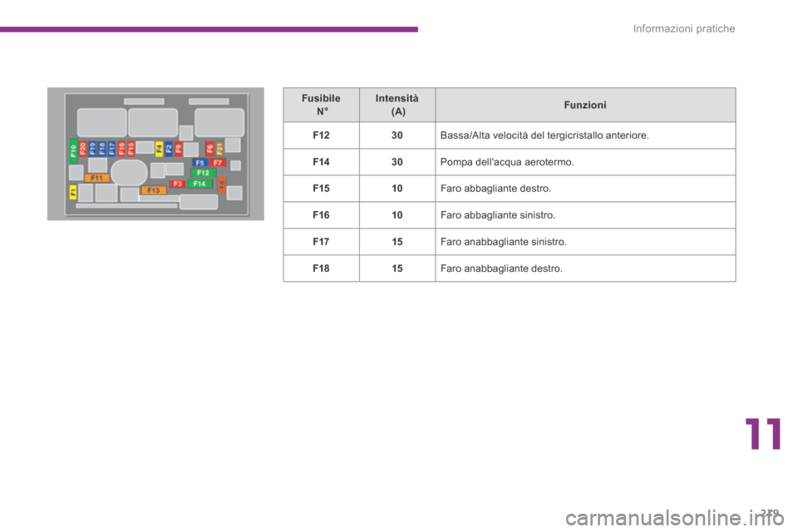
Task: Click the orange F13 fuse in the diagram
Action: click(x=154, y=190)
